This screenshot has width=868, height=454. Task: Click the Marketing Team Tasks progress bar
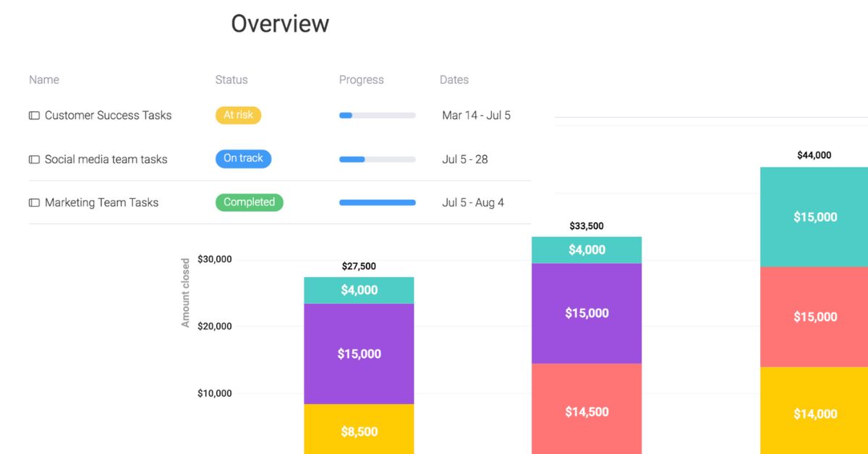pyautogui.click(x=377, y=203)
